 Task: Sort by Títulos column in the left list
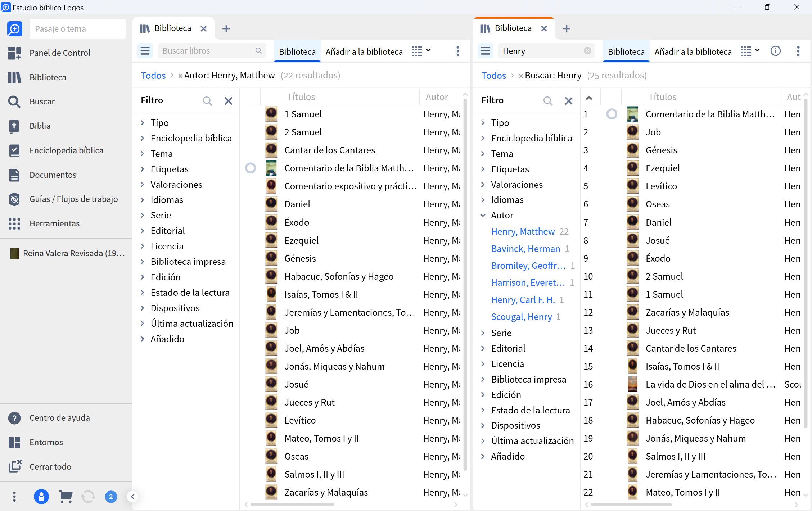coord(301,97)
